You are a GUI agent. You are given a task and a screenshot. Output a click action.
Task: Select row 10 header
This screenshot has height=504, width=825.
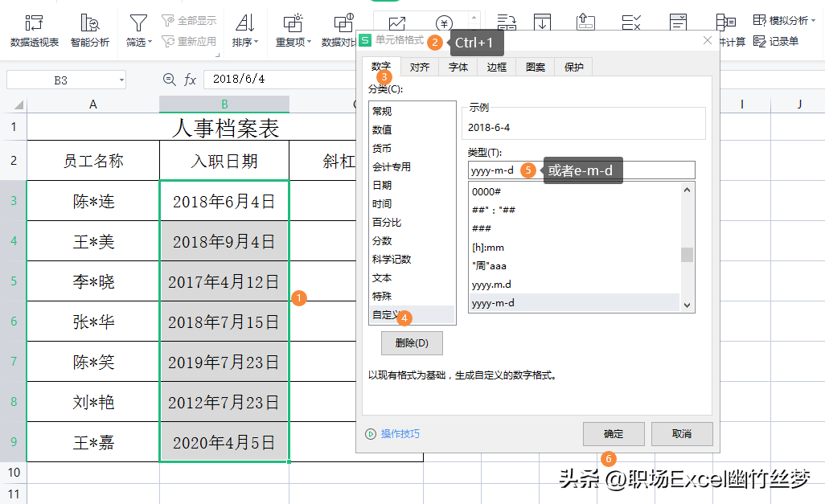[x=14, y=473]
